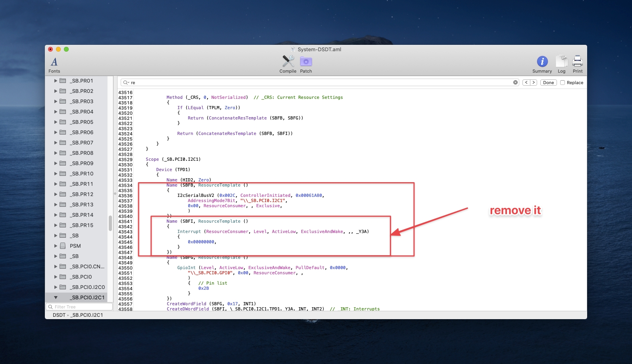Viewport: 632px width, 364px height.
Task: Open the Log icon
Action: coord(561,62)
